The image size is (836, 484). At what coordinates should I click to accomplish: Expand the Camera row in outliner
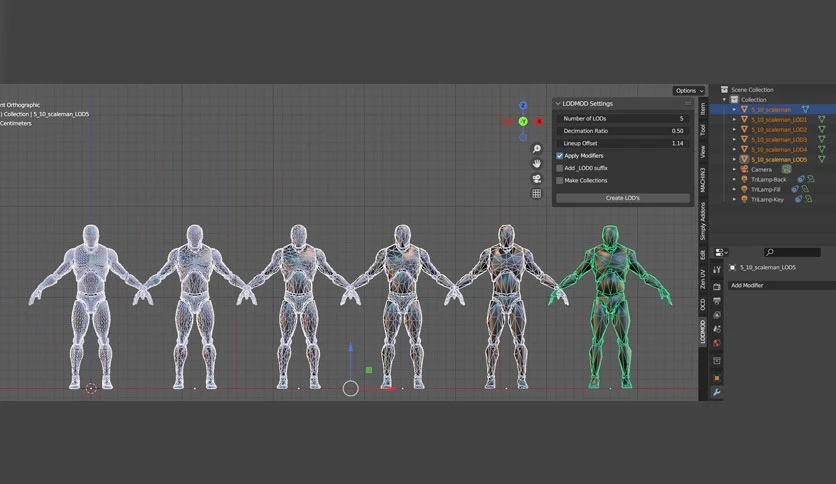[x=734, y=170]
